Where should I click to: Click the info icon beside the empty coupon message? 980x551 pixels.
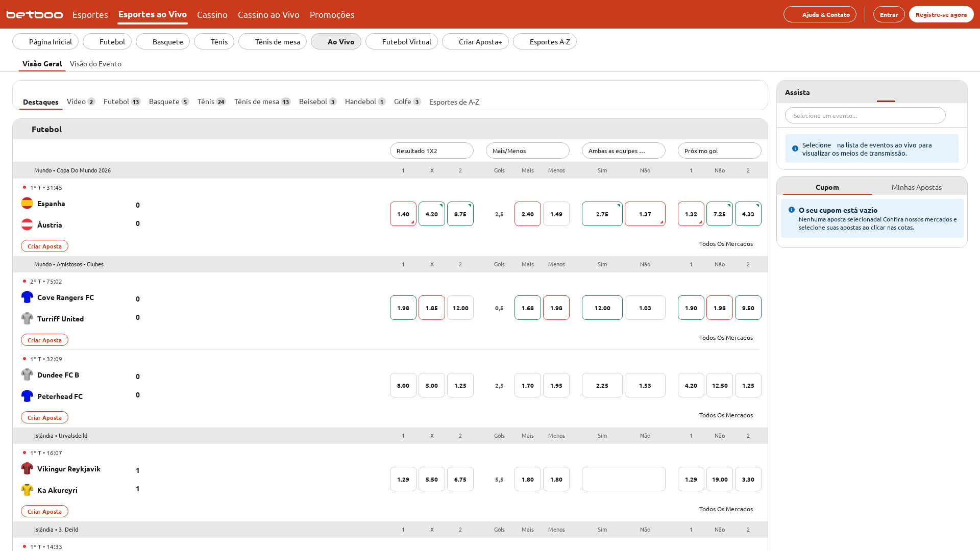tap(792, 210)
